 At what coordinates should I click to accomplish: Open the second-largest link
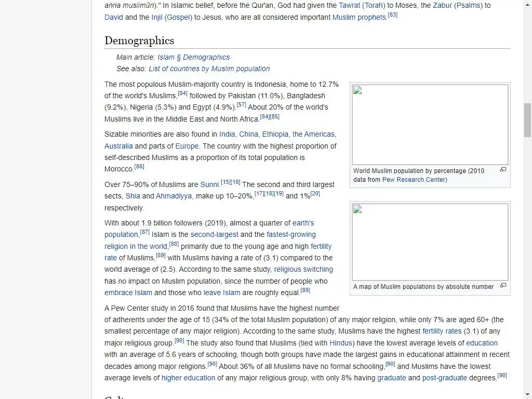coord(215,234)
